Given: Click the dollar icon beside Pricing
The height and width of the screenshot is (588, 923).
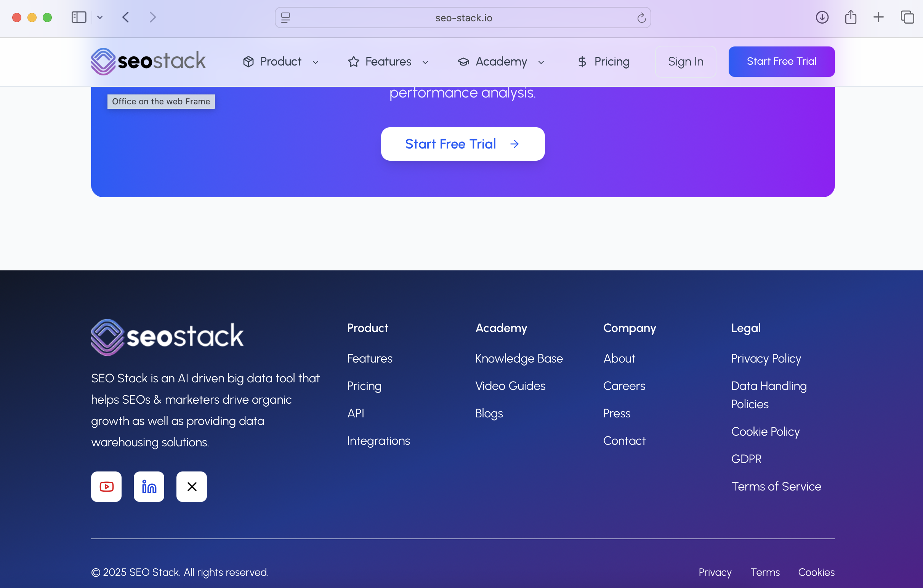Looking at the screenshot, I should tap(582, 62).
